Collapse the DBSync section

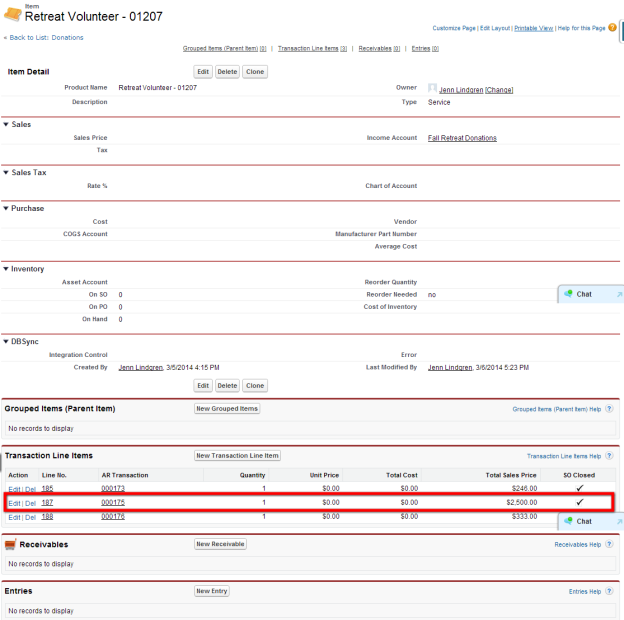coord(5,342)
